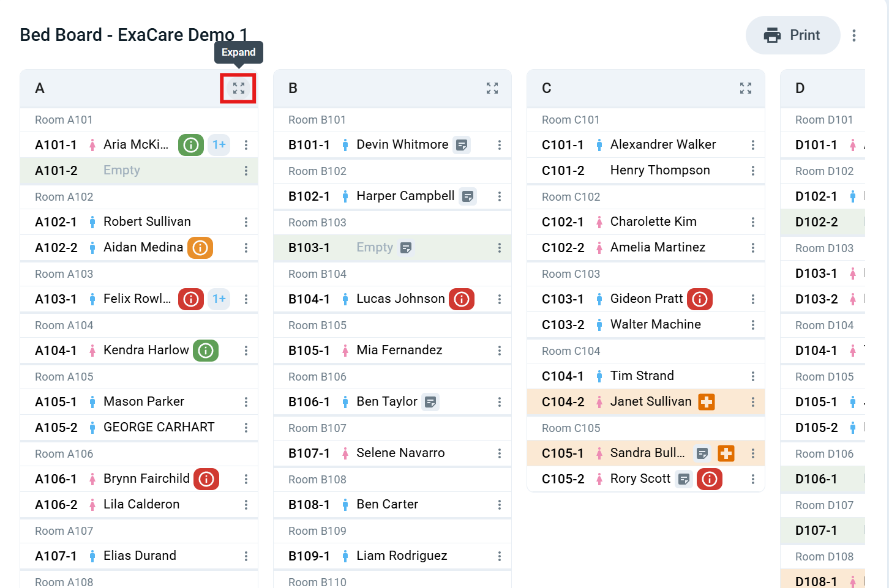Open note icon on empty bed B103-1
Image resolution: width=889 pixels, height=588 pixels.
406,248
